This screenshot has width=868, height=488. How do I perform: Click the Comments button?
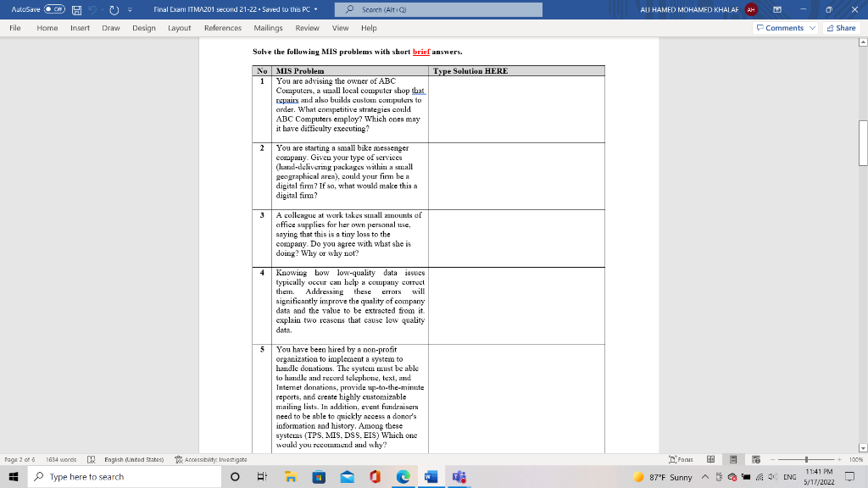pos(780,28)
